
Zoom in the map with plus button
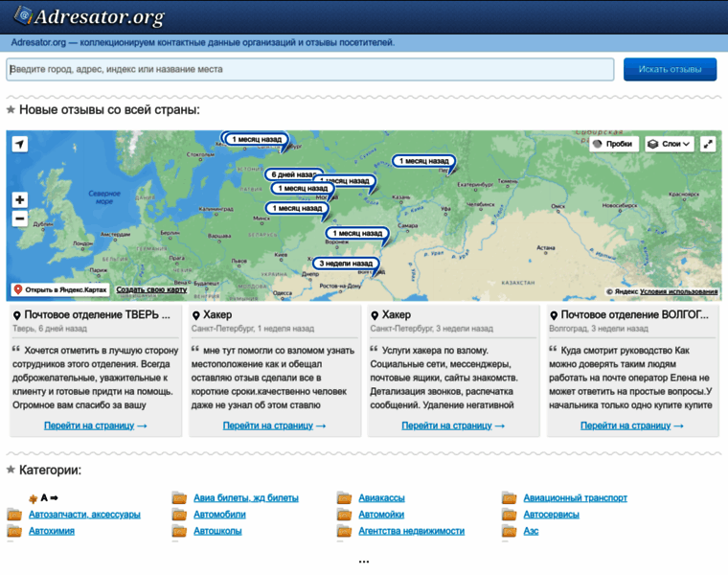[x=19, y=199]
